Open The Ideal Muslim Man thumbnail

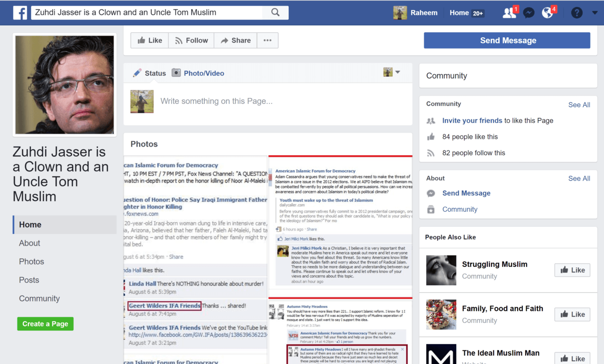441,354
